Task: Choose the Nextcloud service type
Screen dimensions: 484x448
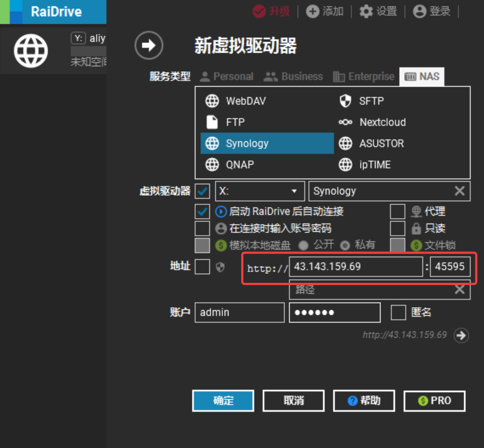Action: [401, 122]
